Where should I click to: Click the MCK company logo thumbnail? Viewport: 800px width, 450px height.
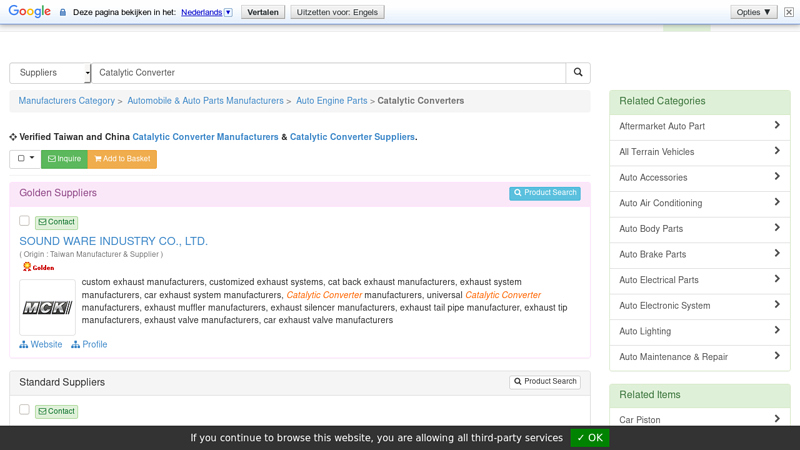tap(47, 307)
